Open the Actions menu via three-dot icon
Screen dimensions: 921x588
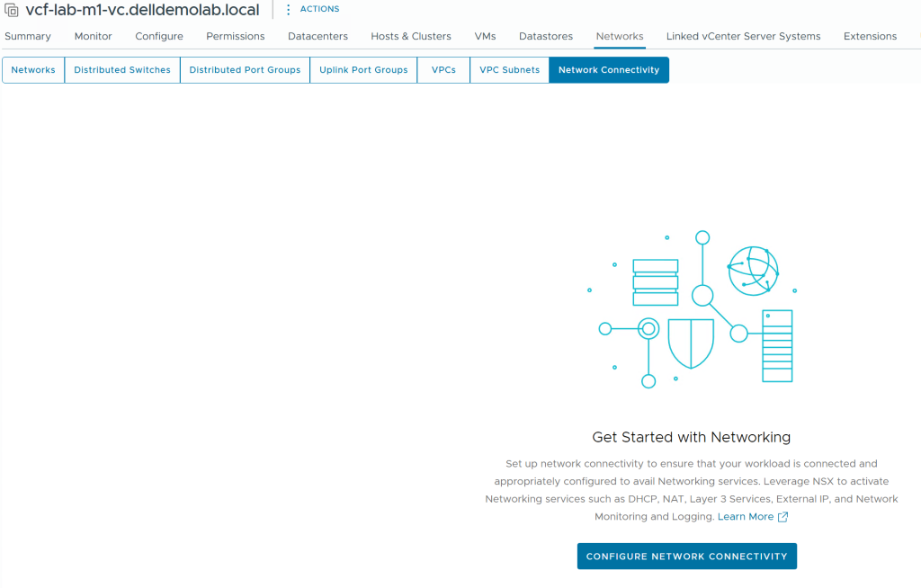coord(289,10)
